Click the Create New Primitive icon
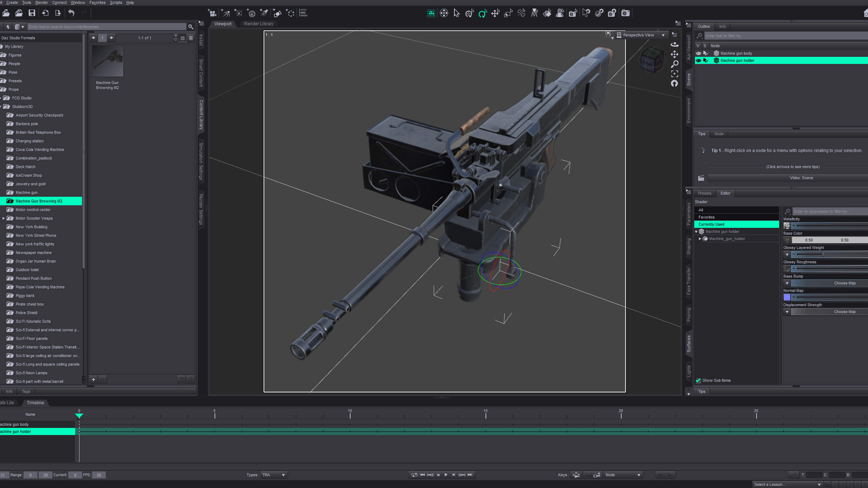 coord(277,13)
